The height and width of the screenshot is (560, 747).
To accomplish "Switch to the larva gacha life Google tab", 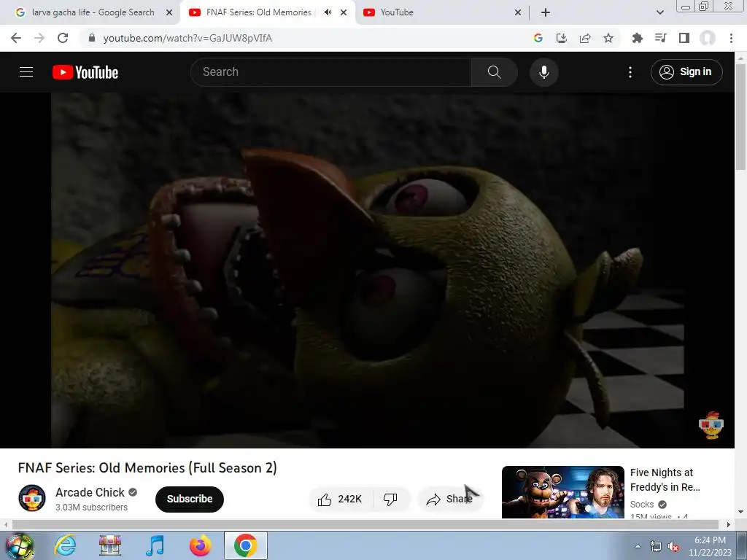I will (93, 12).
